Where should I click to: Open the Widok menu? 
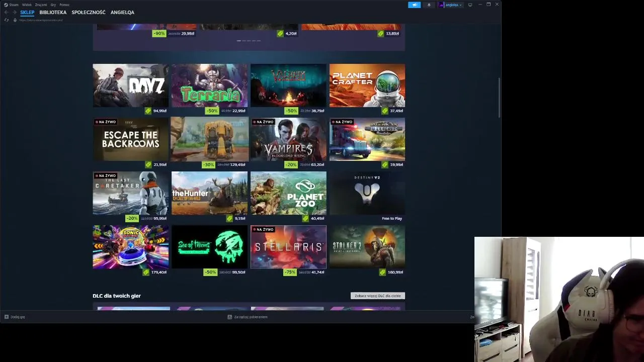27,5
